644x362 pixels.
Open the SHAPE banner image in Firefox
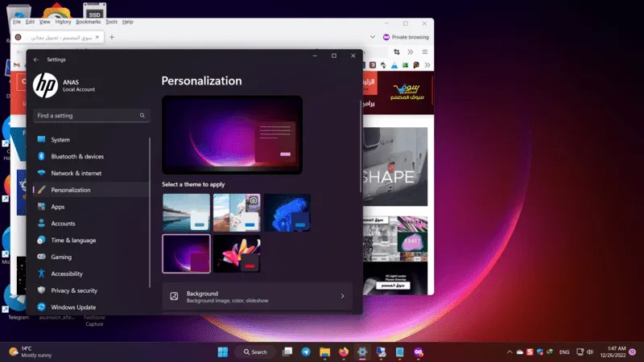click(395, 167)
